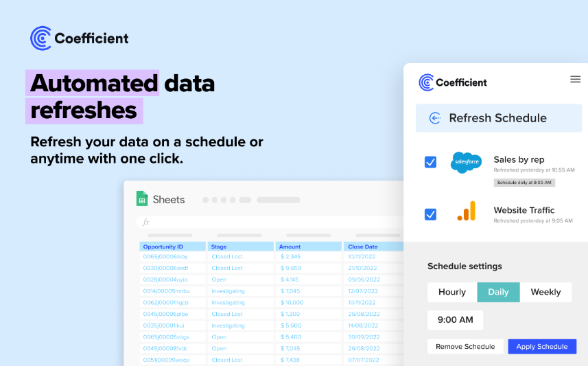Uncheck the Website Traffic checkbox
Screen dimensions: 588x366
click(430, 214)
